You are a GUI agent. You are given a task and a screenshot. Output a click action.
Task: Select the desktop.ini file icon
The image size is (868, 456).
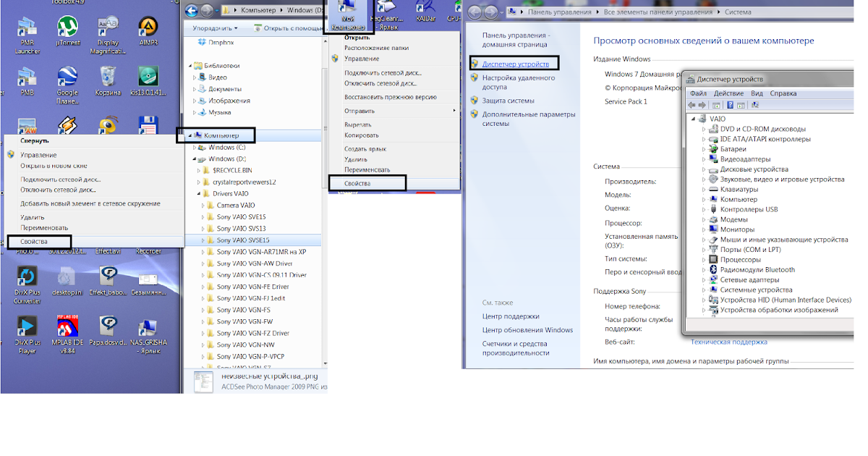pos(67,276)
